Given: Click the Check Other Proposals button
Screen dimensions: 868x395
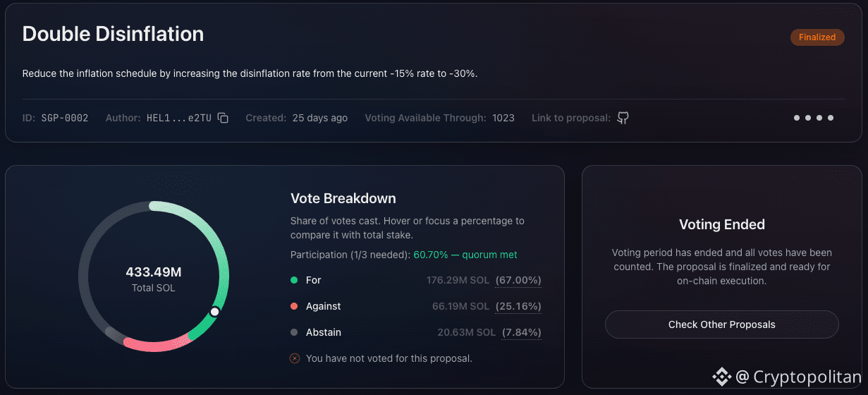Looking at the screenshot, I should tap(722, 324).
